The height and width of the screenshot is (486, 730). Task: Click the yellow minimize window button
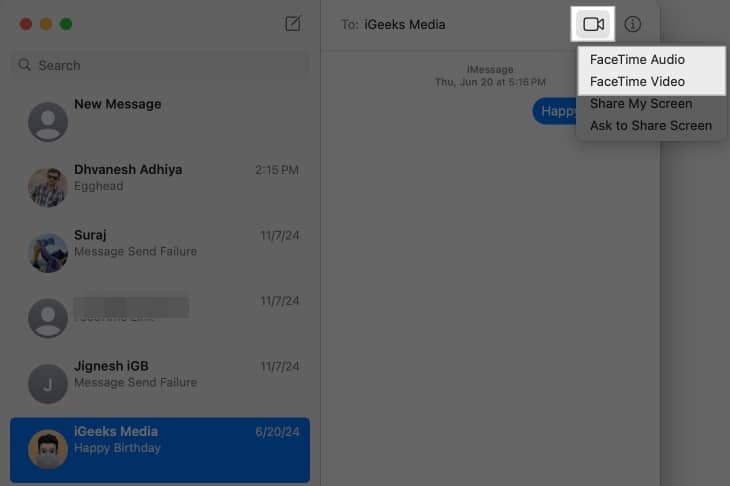(46, 24)
